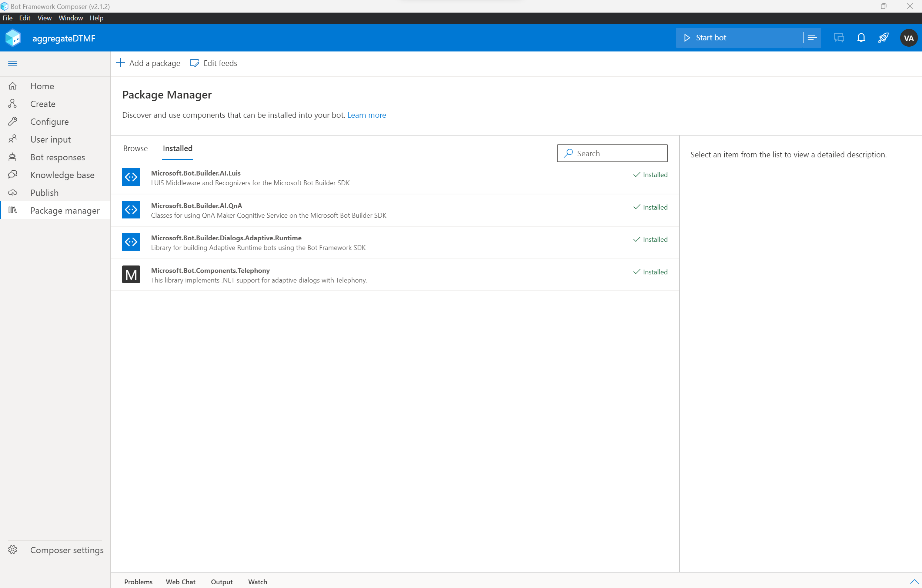Image resolution: width=922 pixels, height=588 pixels.
Task: Select the Microsoft.Bot.Builder.AI.QnA package name
Action: pos(196,206)
